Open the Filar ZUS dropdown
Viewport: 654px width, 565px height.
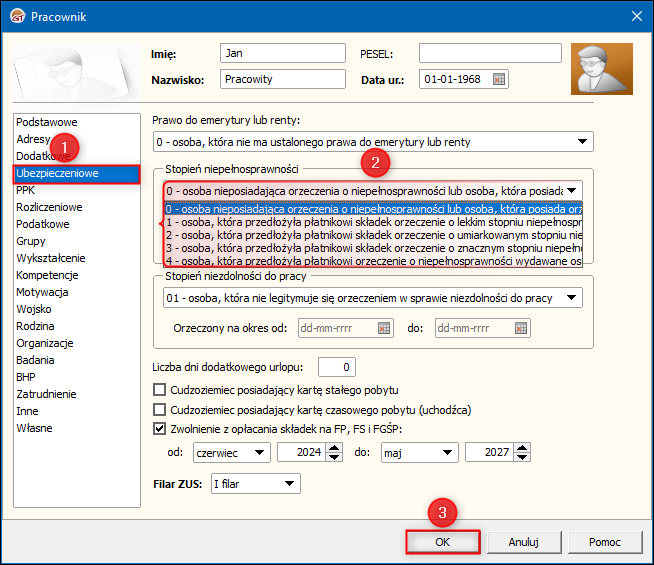click(289, 484)
